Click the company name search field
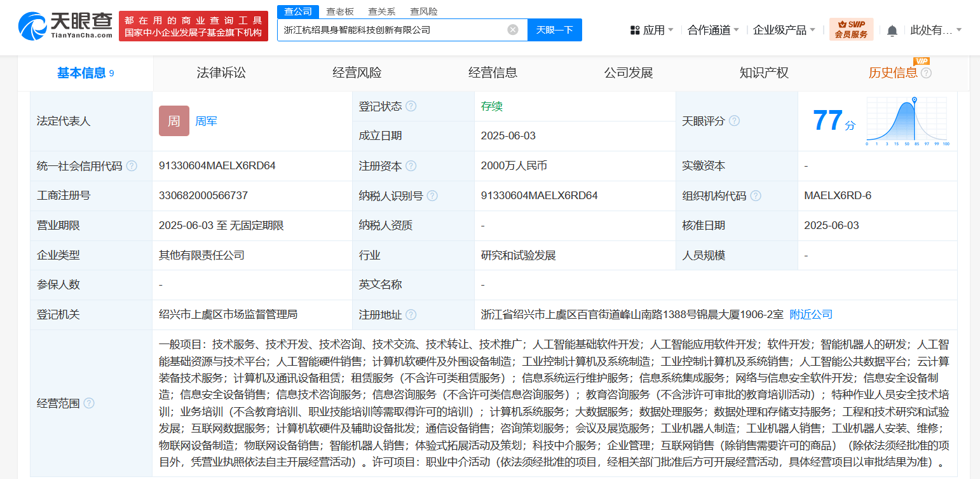The width and height of the screenshot is (980, 479). click(391, 30)
